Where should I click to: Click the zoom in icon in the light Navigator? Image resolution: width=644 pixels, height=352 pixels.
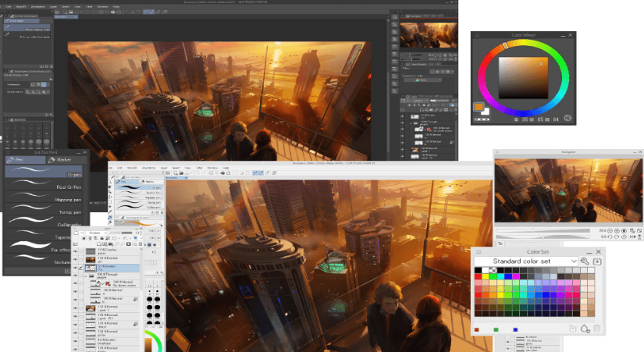tap(617, 231)
